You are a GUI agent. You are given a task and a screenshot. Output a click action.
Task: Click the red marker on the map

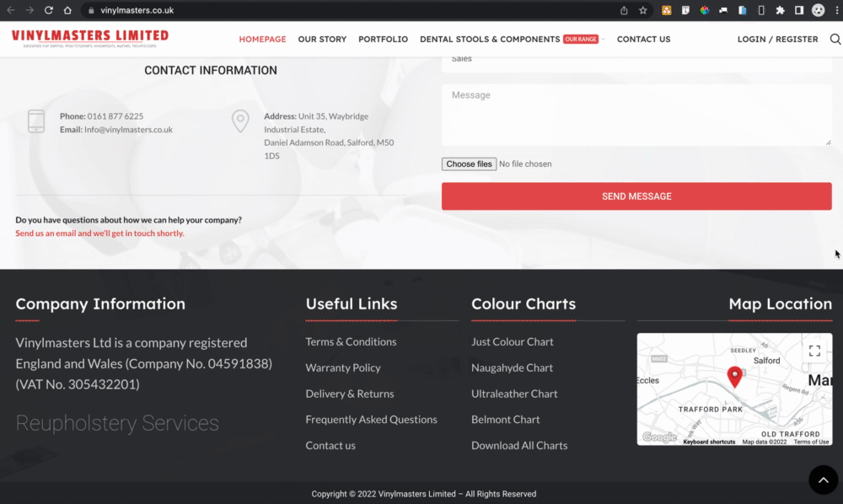tap(734, 377)
